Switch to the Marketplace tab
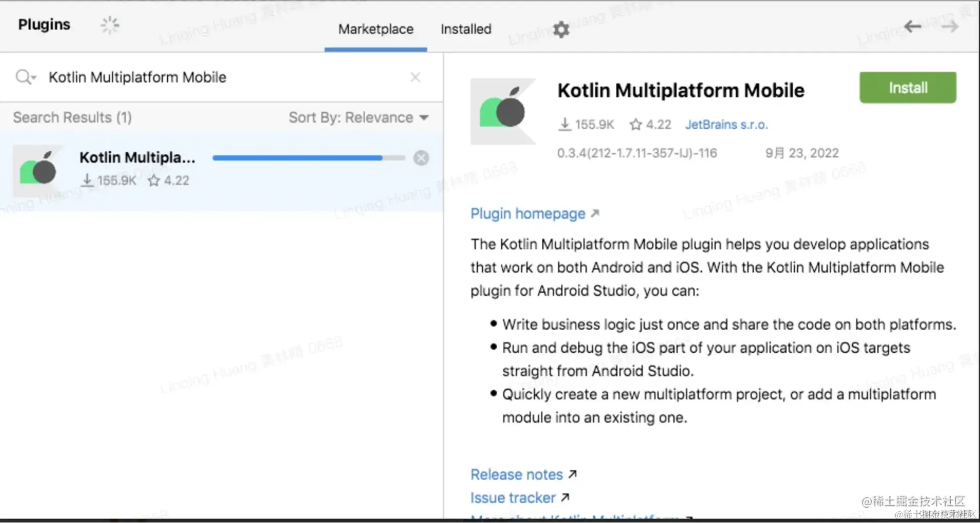 [x=376, y=29]
